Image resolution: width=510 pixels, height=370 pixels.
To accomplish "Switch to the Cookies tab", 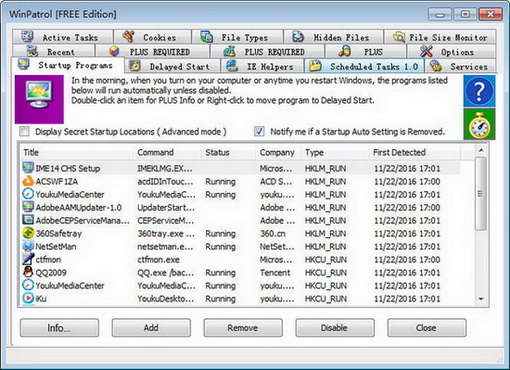I will pyautogui.click(x=152, y=37).
